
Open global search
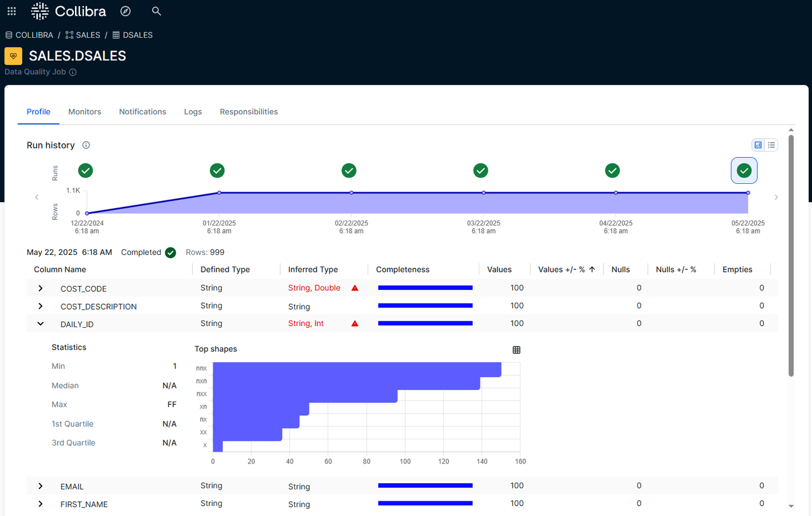(x=156, y=11)
